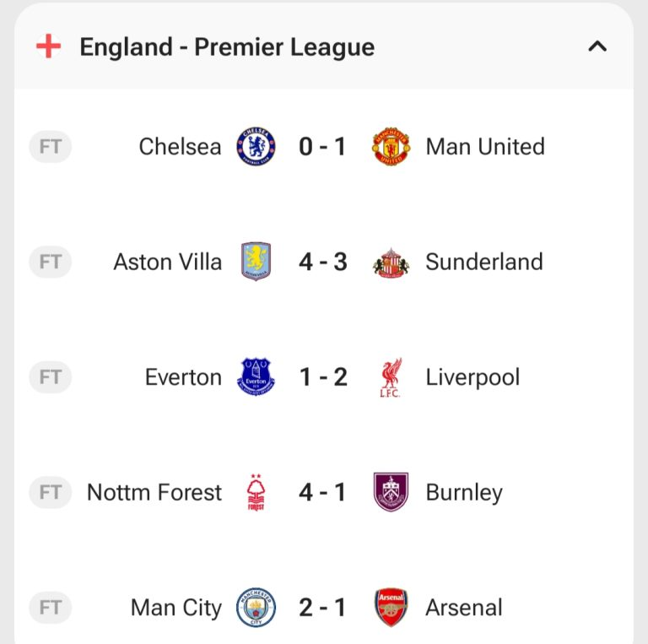Click the Aston Villa club crest
Image resolution: width=648 pixels, height=644 pixels.
(256, 262)
